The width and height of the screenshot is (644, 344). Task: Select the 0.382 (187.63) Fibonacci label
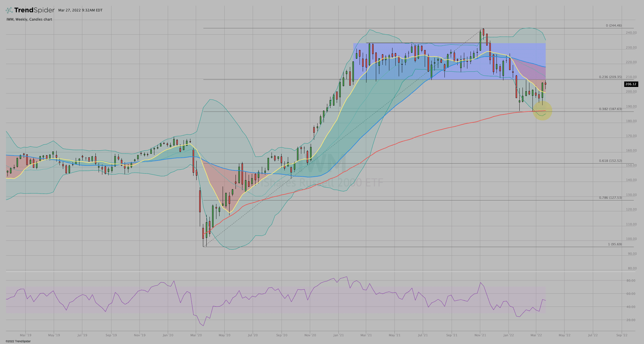[610, 109]
